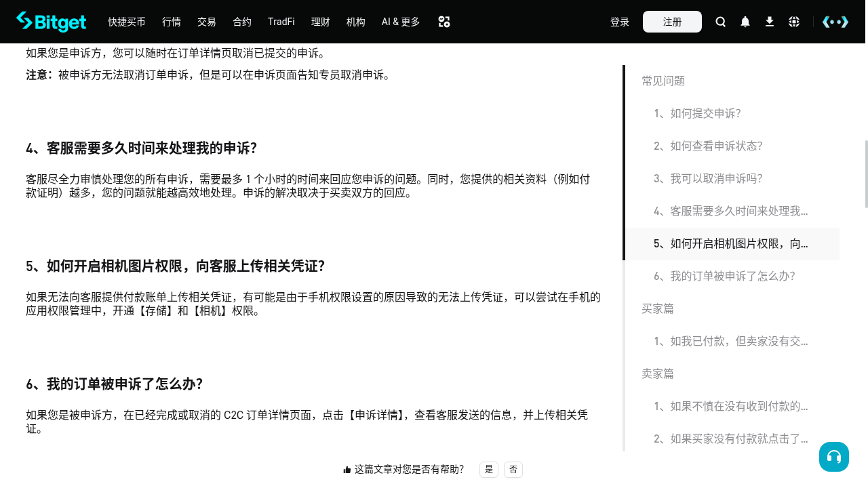The height and width of the screenshot is (488, 868).
Task: Open the 机构 menu
Action: pos(356,22)
